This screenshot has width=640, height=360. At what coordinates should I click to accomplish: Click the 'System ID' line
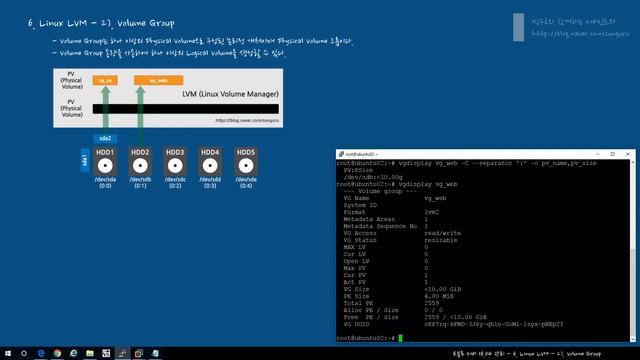pos(360,205)
